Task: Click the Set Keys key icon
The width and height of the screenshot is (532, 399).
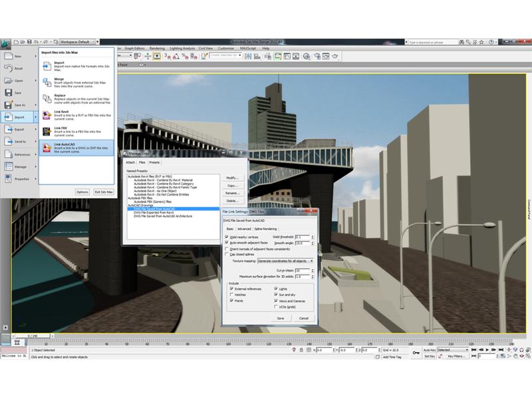Action: point(416,353)
